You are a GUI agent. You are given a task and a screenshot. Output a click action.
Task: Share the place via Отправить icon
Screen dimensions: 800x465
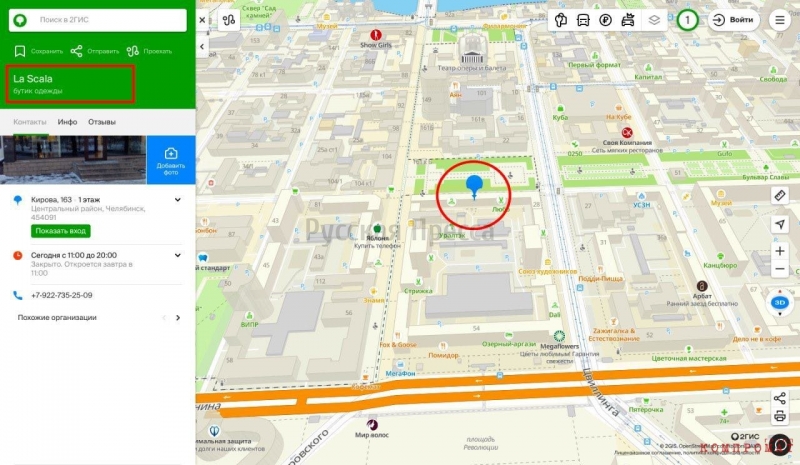(x=77, y=51)
